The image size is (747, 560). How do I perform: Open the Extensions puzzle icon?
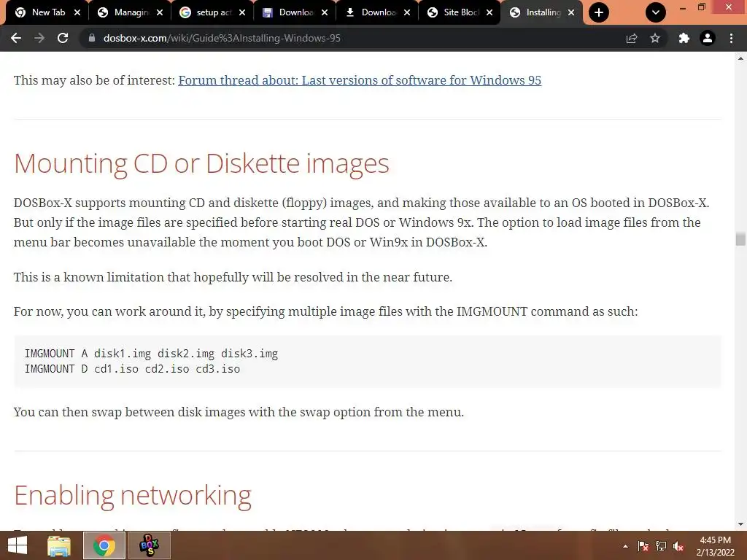pyautogui.click(x=684, y=38)
